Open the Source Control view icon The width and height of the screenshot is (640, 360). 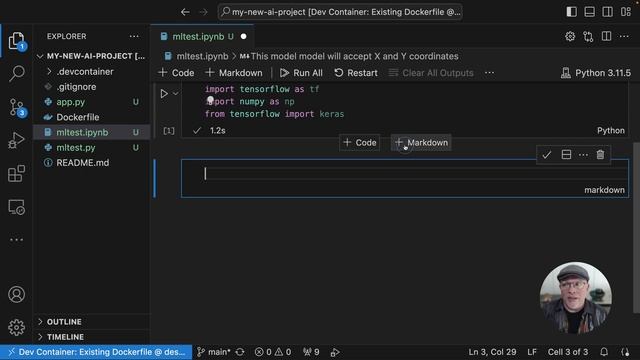pyautogui.click(x=16, y=107)
